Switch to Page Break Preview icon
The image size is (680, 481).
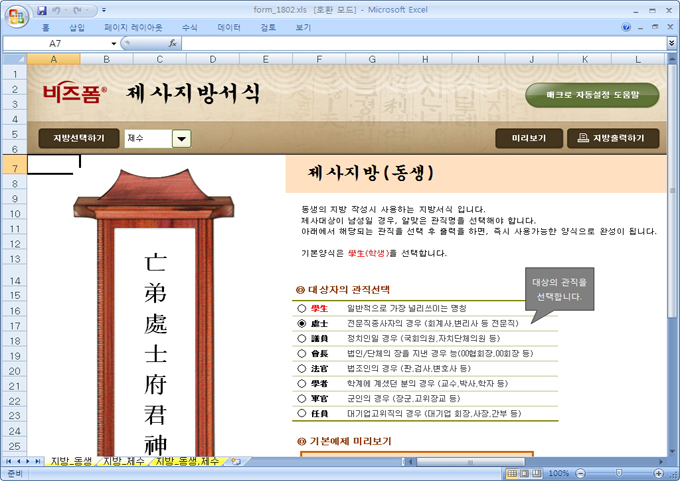[x=537, y=474]
